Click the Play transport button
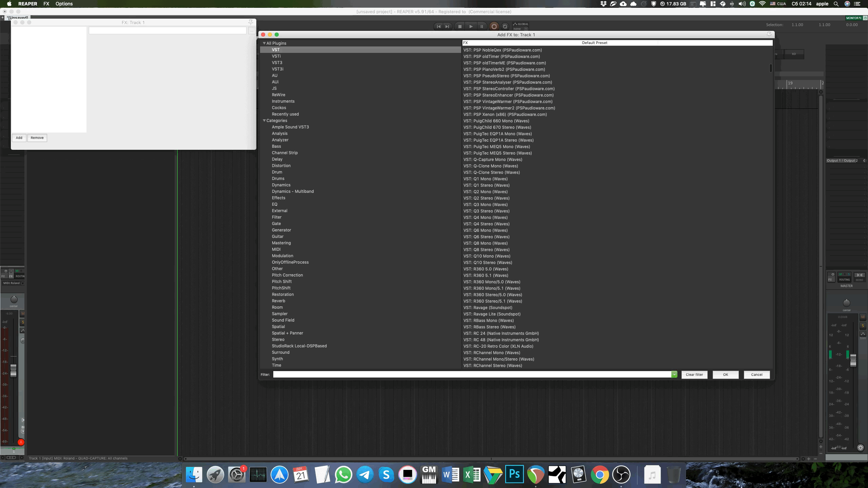Screen dimensions: 868x488 tap(471, 26)
